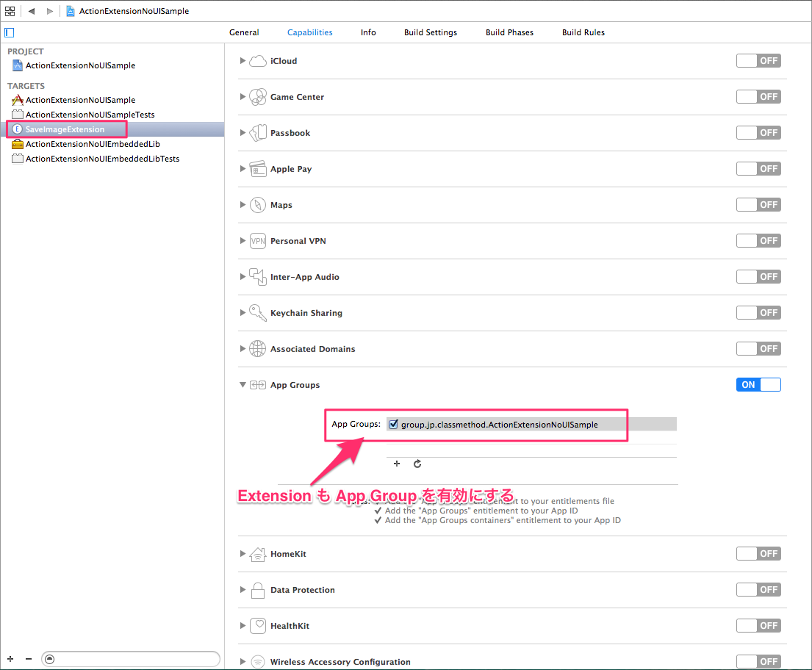This screenshot has height=670, width=812.
Task: Turn on the Apple Pay switch
Action: point(758,169)
